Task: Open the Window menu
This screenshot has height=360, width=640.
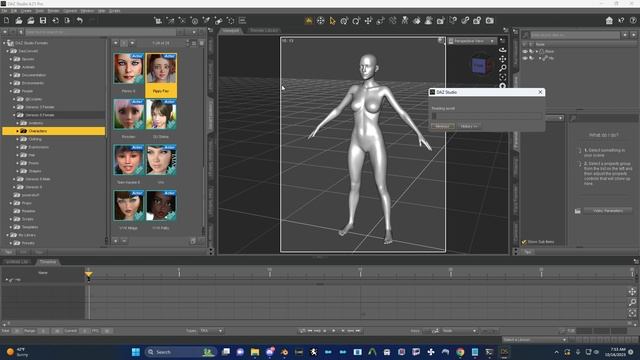Action: click(x=87, y=11)
